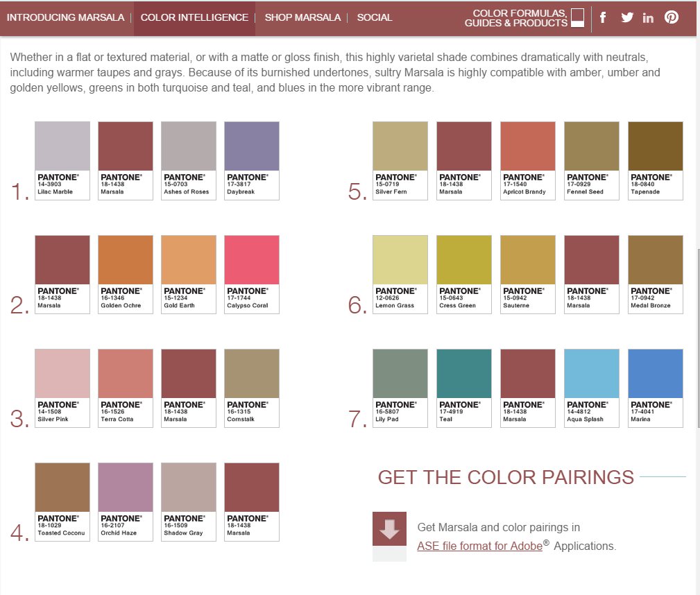Viewport: 700px width, 595px height.
Task: Open Color Formulas, Guides & Products
Action: (x=515, y=18)
